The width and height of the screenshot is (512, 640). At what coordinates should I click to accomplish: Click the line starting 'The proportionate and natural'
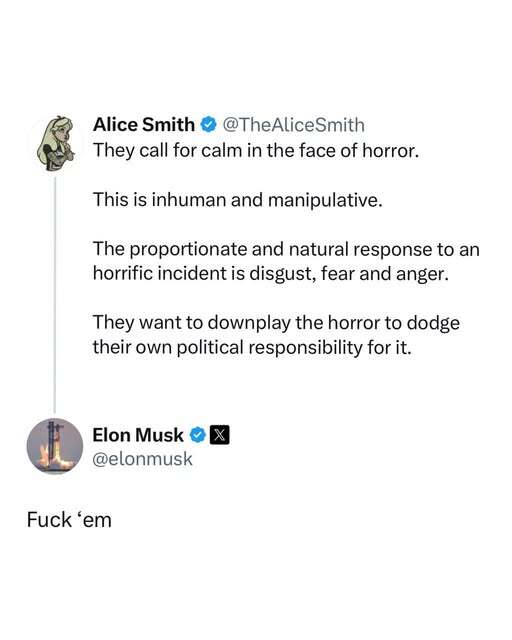coord(286,249)
